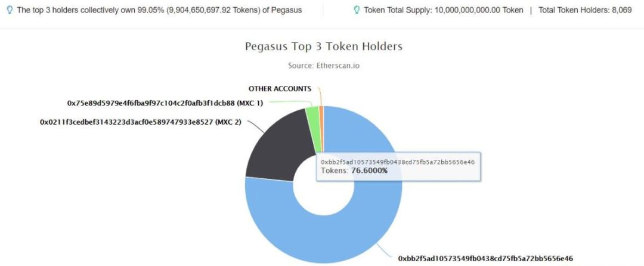Click the address inside the tooltip
Viewport: 644px width, 266px height.
[x=398, y=162]
